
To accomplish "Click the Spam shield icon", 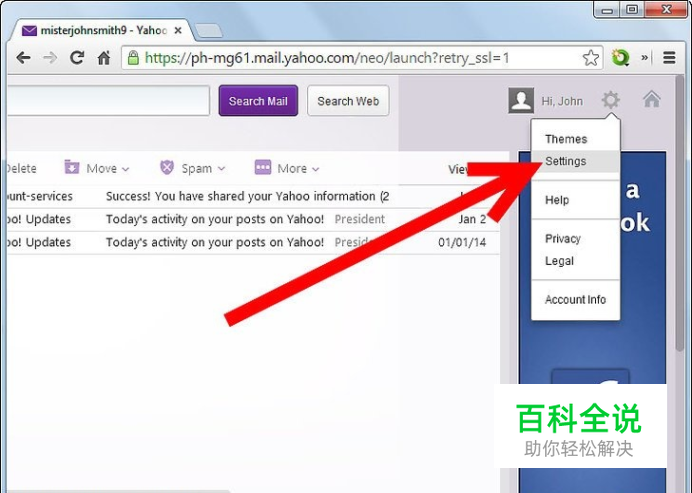I will click(x=167, y=167).
